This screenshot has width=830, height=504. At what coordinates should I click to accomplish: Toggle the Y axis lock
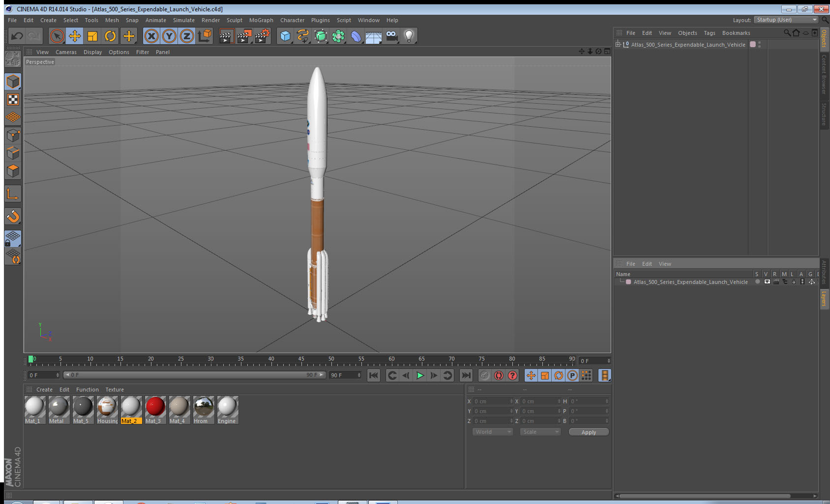[x=169, y=36]
